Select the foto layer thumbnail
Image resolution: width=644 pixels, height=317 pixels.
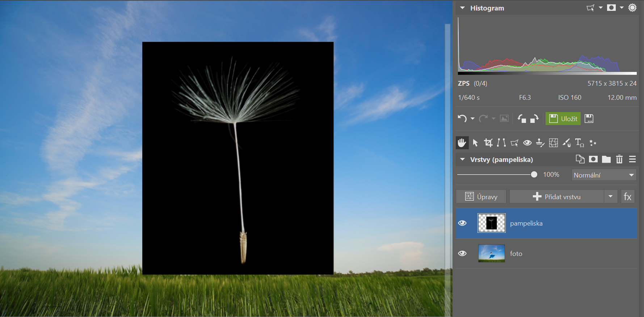(491, 253)
